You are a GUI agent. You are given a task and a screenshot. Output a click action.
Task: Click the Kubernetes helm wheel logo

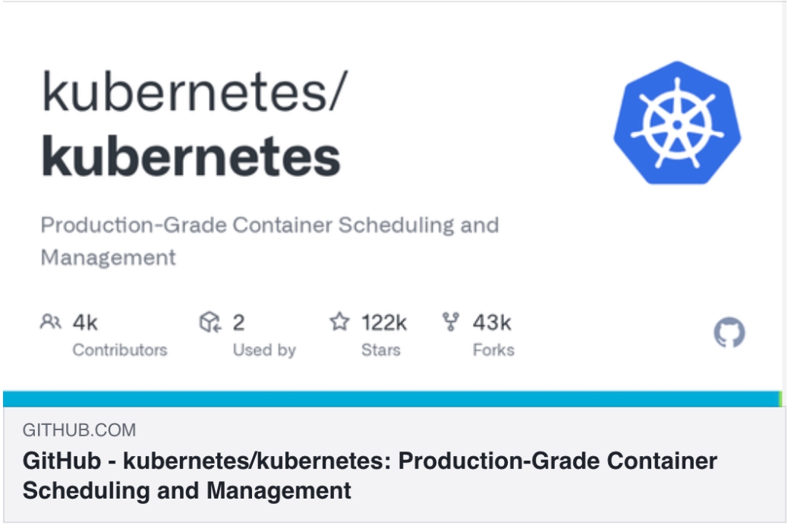[x=677, y=123]
